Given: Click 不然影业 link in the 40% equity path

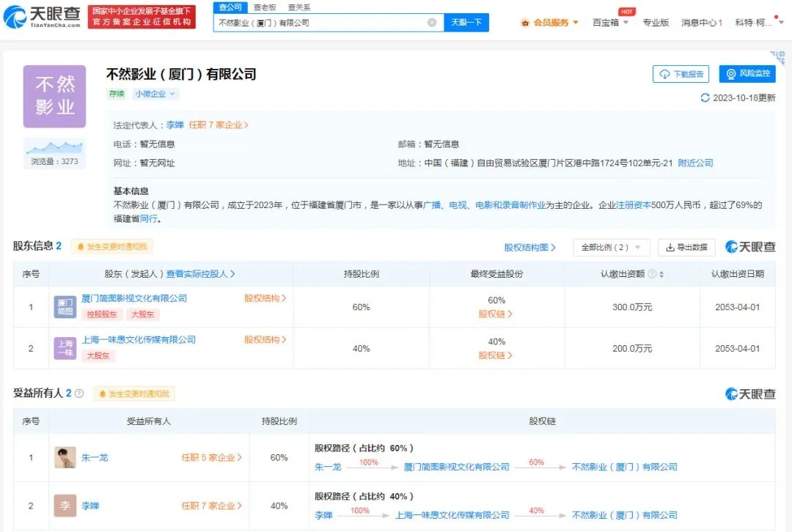Looking at the screenshot, I should tap(624, 515).
